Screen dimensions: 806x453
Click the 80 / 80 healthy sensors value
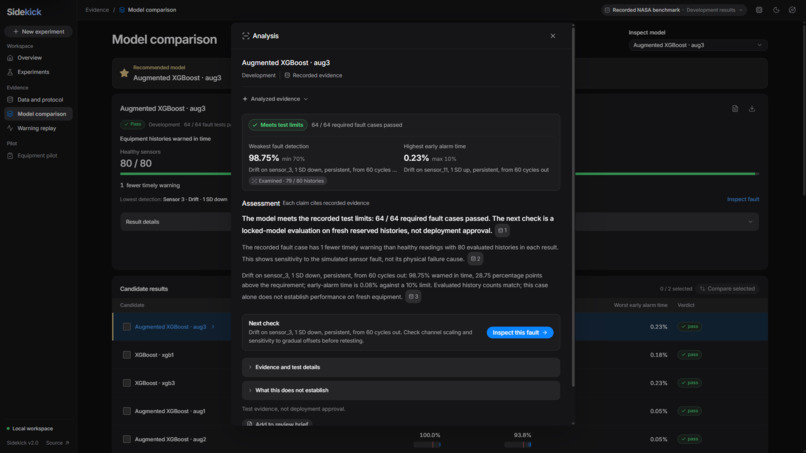click(x=136, y=164)
